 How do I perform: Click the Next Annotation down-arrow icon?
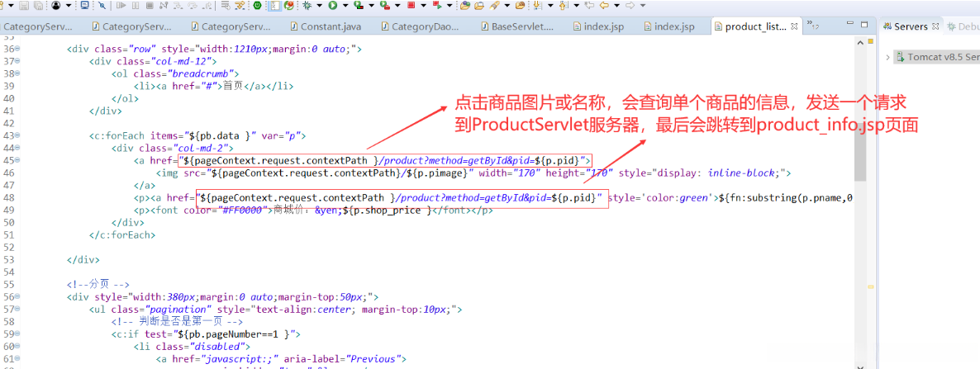pos(537,5)
